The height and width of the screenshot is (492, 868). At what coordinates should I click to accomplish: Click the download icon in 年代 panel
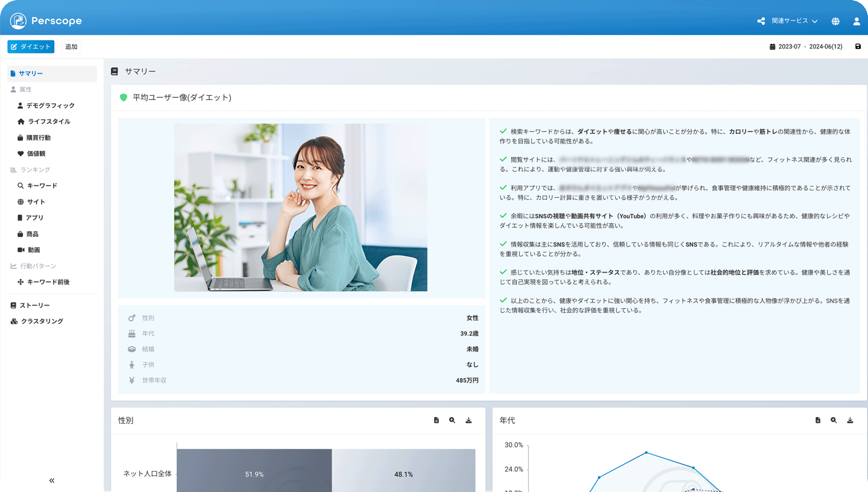pos(850,420)
